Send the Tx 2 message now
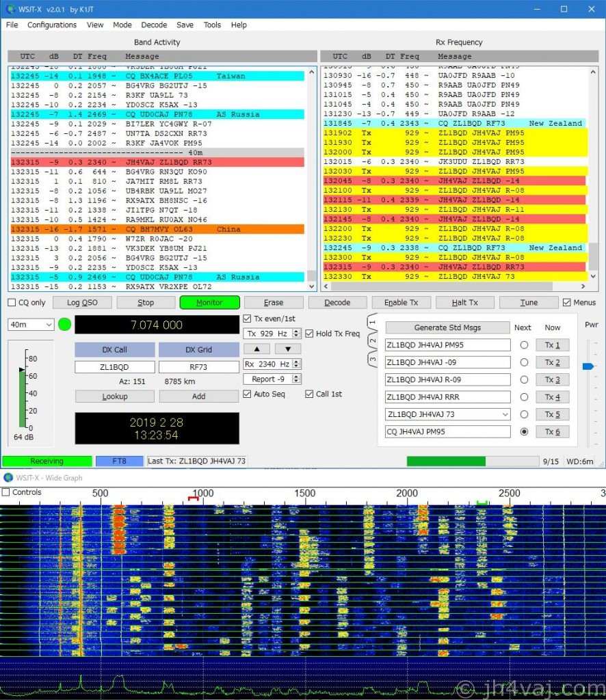Screen dimensions: 606x700 click(x=553, y=362)
